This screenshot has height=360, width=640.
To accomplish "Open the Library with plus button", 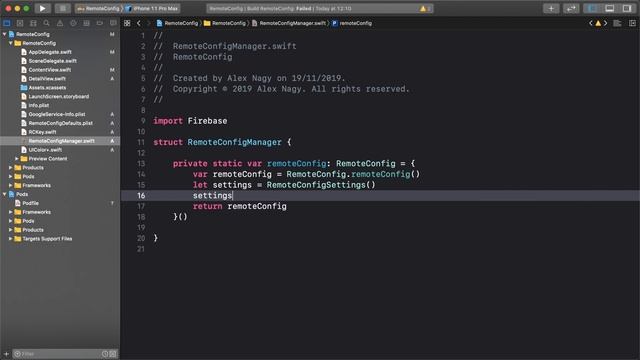I will click(x=551, y=8).
